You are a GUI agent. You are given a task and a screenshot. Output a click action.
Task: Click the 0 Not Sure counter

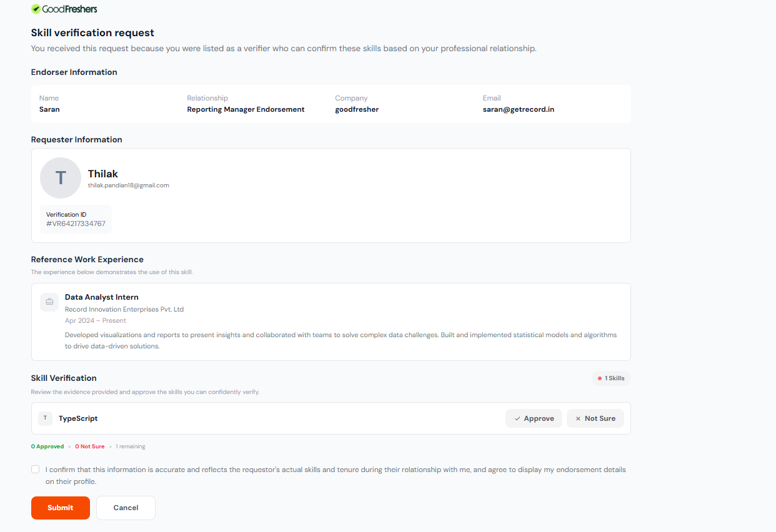pos(90,446)
